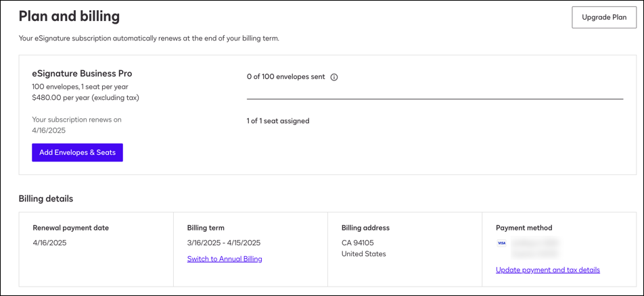Click the 100 envelopes, 1 seat per year text

(x=79, y=87)
